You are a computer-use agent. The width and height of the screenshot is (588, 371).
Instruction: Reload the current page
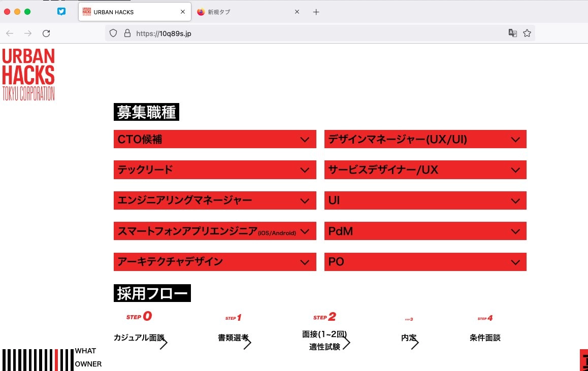[x=46, y=33]
